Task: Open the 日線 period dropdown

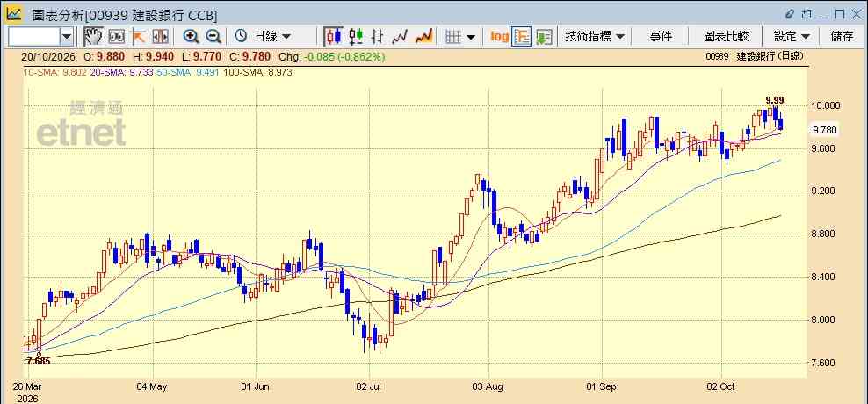Action: pyautogui.click(x=272, y=37)
